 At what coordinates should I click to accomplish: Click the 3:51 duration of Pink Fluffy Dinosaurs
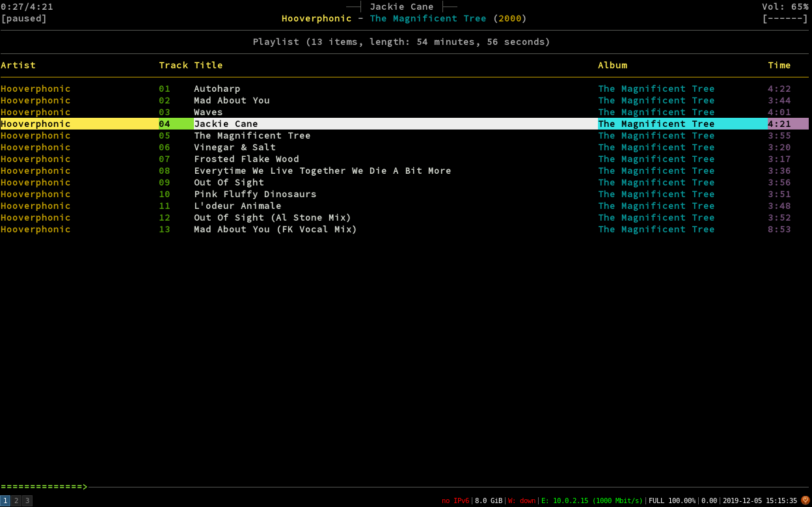click(x=779, y=194)
